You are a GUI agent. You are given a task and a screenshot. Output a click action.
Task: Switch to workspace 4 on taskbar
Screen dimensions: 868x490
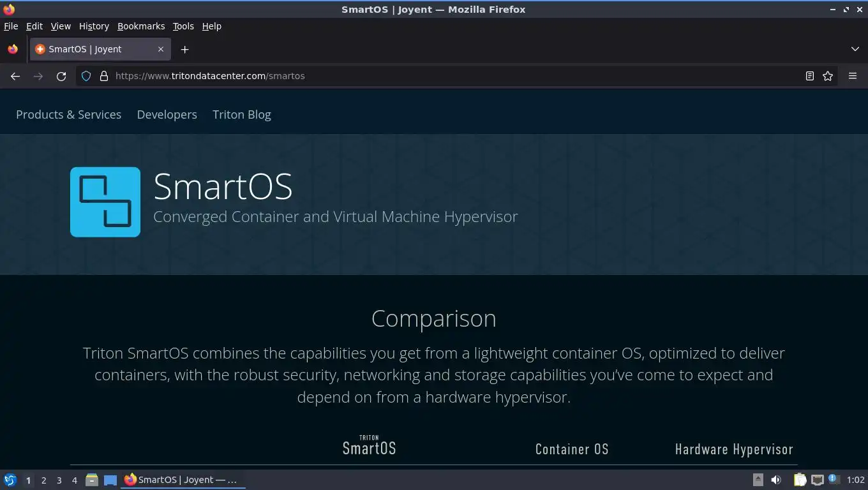pyautogui.click(x=74, y=480)
